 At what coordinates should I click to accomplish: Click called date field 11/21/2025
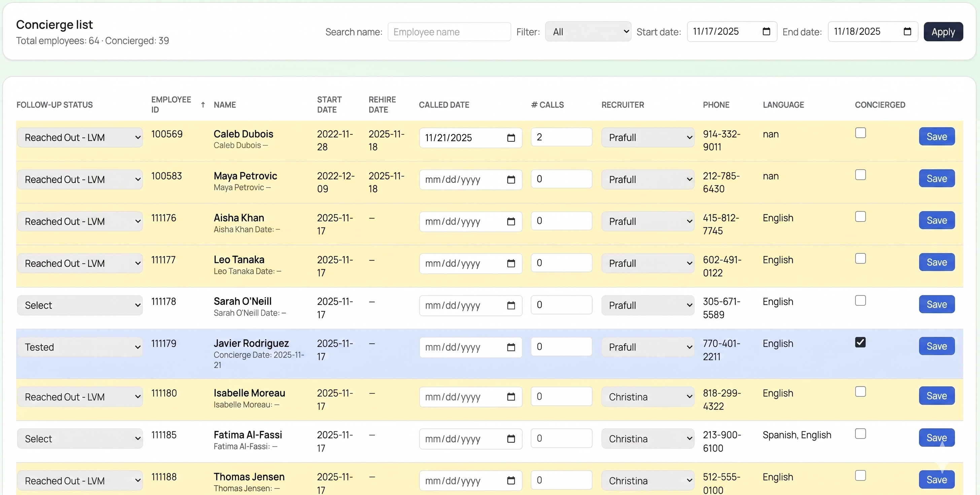point(470,138)
